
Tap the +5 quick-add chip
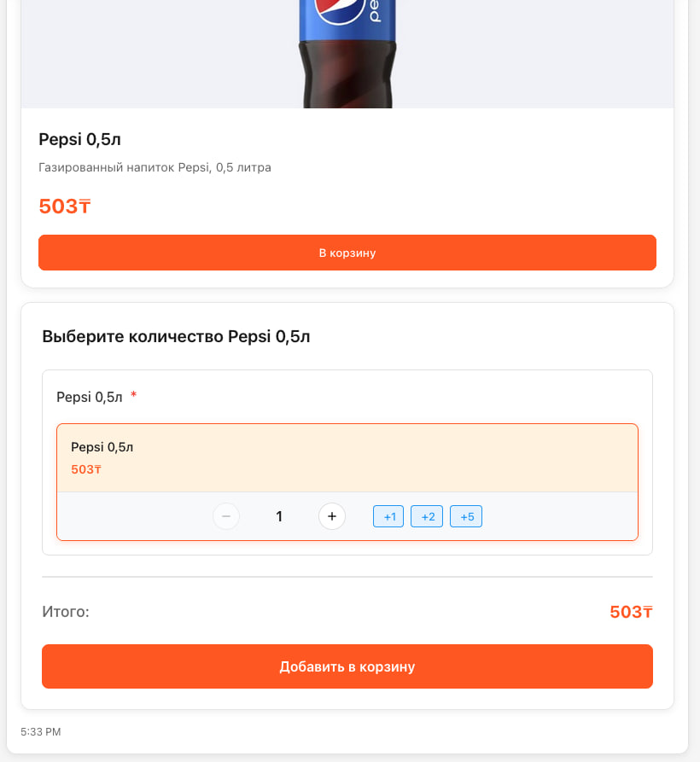click(x=466, y=516)
